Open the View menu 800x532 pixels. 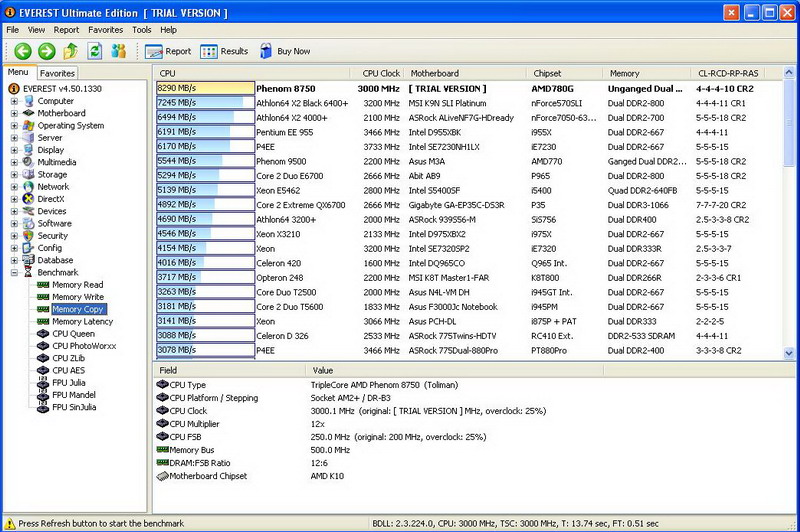coord(36,30)
